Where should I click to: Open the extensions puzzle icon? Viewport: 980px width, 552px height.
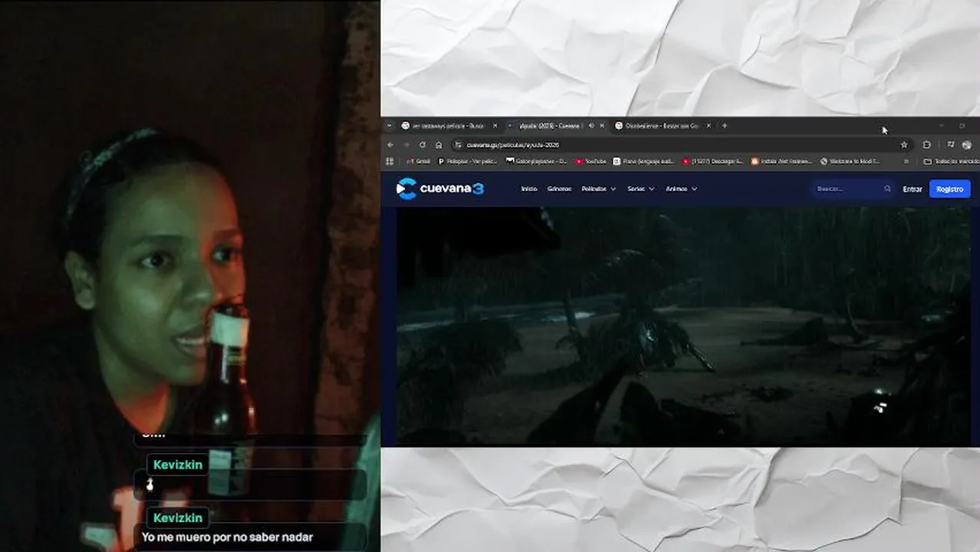[x=926, y=145]
